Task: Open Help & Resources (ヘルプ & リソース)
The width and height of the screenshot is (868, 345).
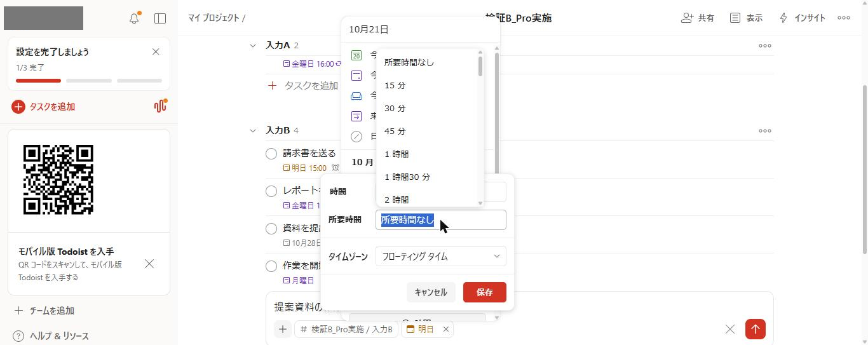Action: [x=51, y=336]
